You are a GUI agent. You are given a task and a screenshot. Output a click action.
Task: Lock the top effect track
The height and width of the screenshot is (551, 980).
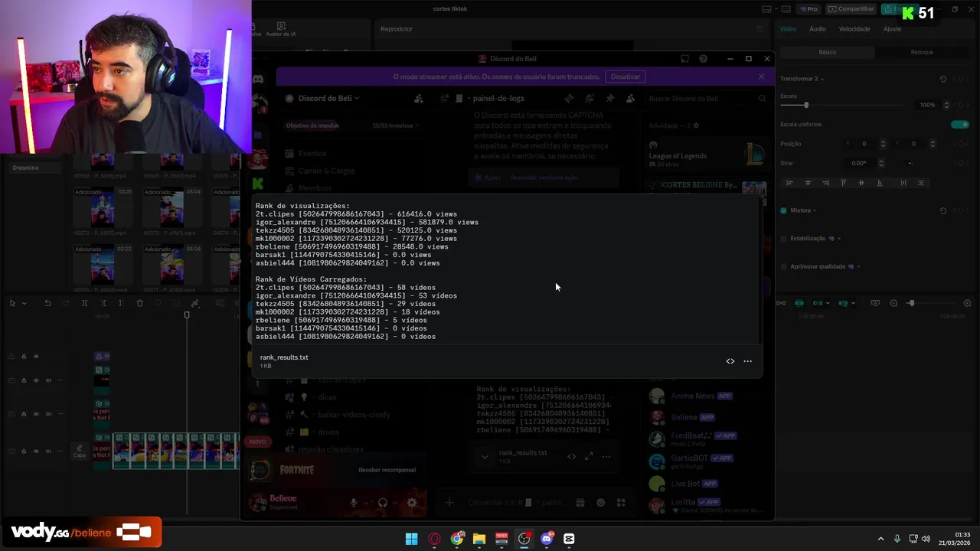(24, 357)
